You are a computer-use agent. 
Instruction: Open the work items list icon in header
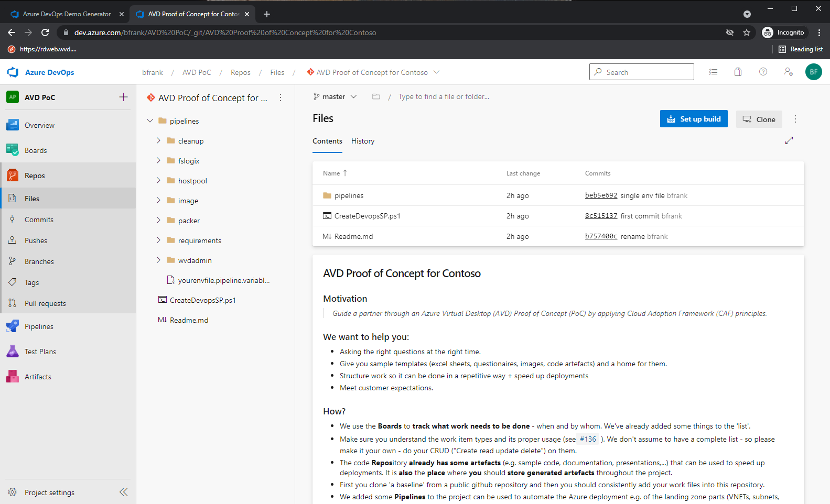(713, 72)
